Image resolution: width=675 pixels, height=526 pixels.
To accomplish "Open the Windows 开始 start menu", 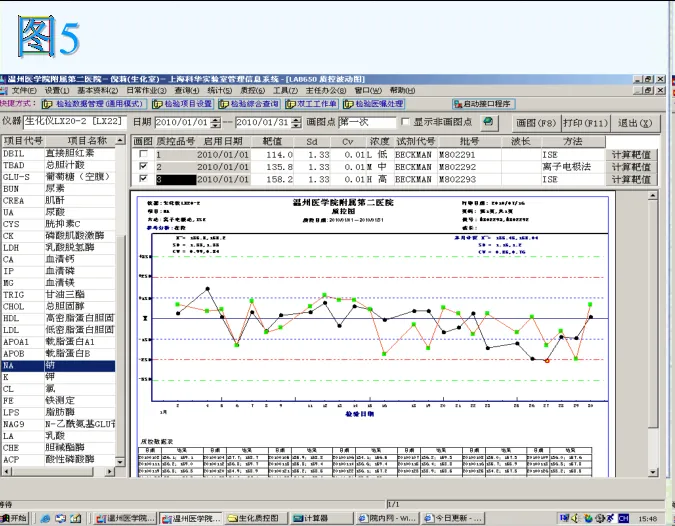I will pos(15,518).
